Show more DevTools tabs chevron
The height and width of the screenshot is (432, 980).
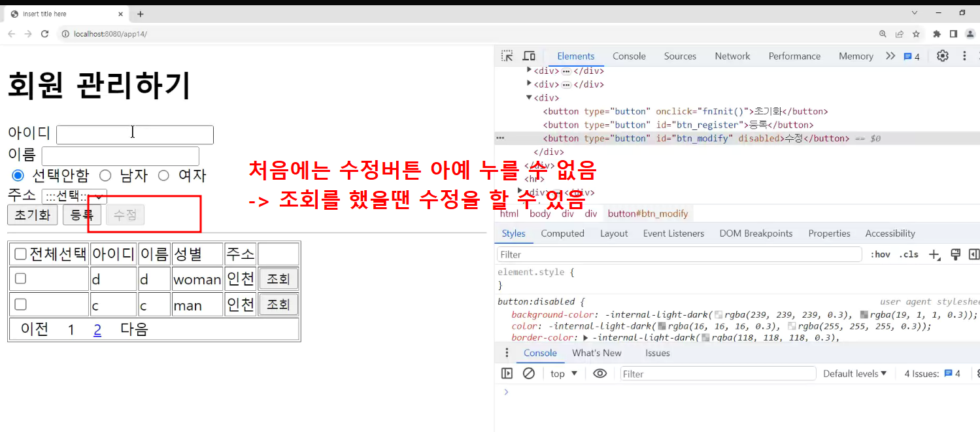[x=890, y=56]
